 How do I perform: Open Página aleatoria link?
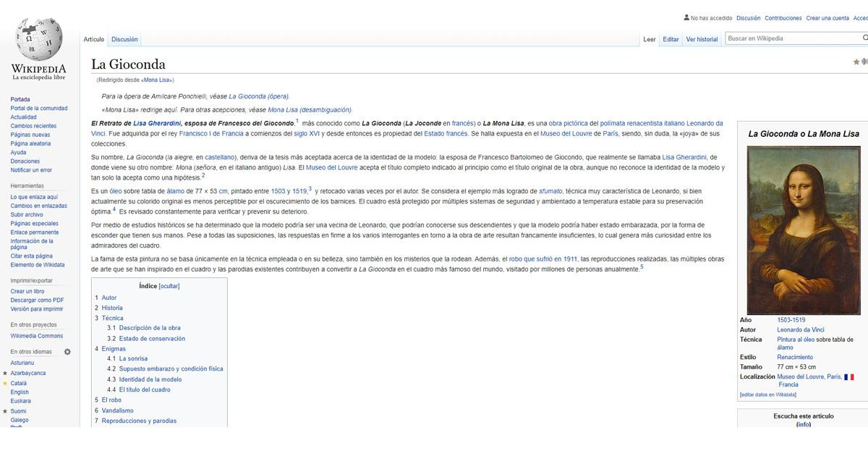30,143
